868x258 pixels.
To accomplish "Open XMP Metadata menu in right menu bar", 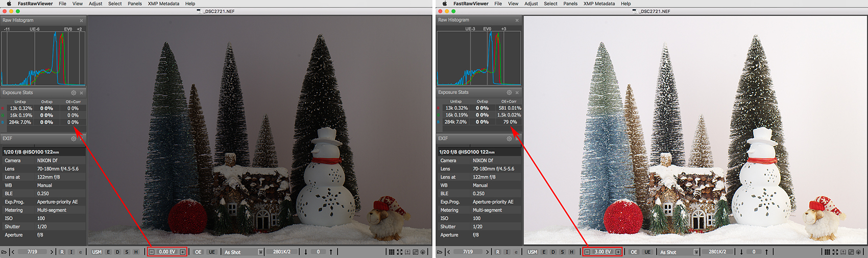I will 599,4.
